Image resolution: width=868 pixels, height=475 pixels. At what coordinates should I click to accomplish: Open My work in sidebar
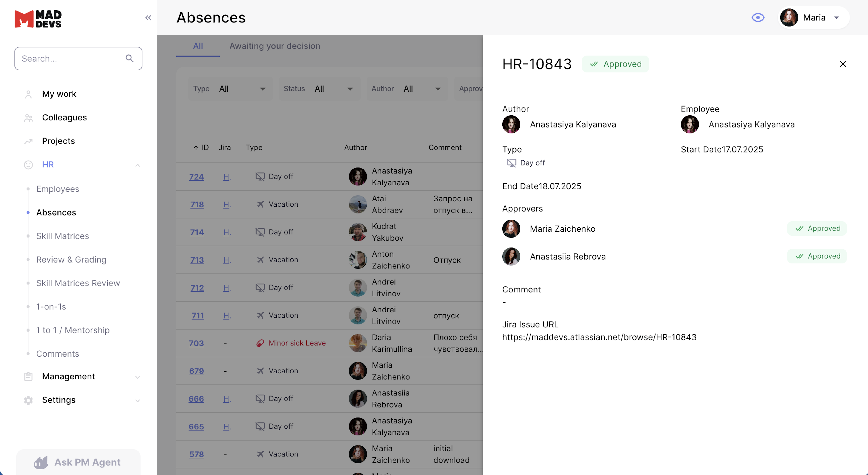click(x=59, y=94)
